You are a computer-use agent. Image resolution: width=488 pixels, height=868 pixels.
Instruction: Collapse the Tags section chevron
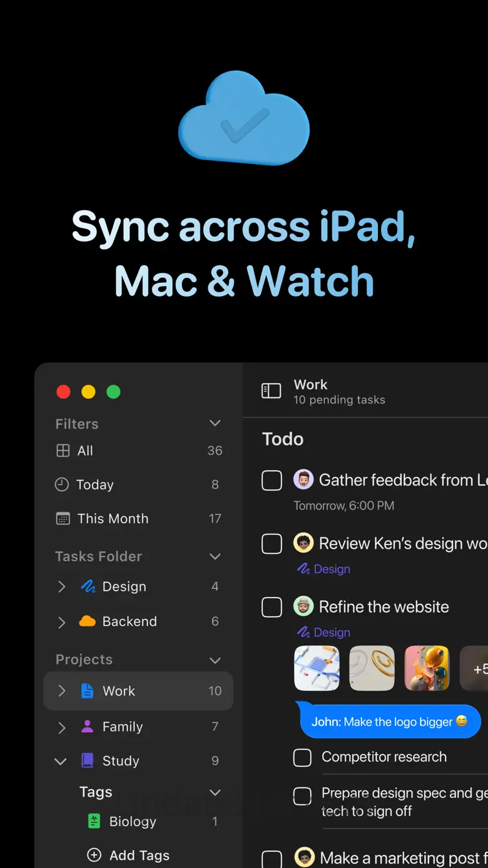tap(215, 792)
